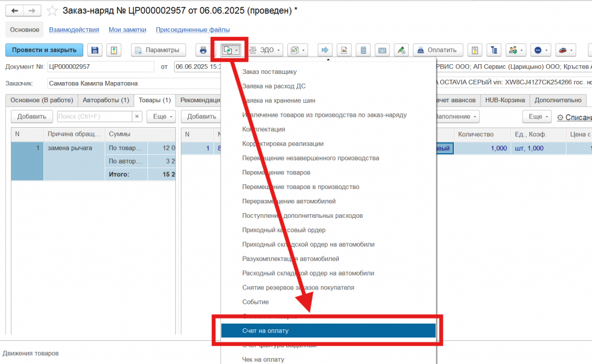Click the post document icon beside save
This screenshot has width=592, height=364.
(x=114, y=50)
